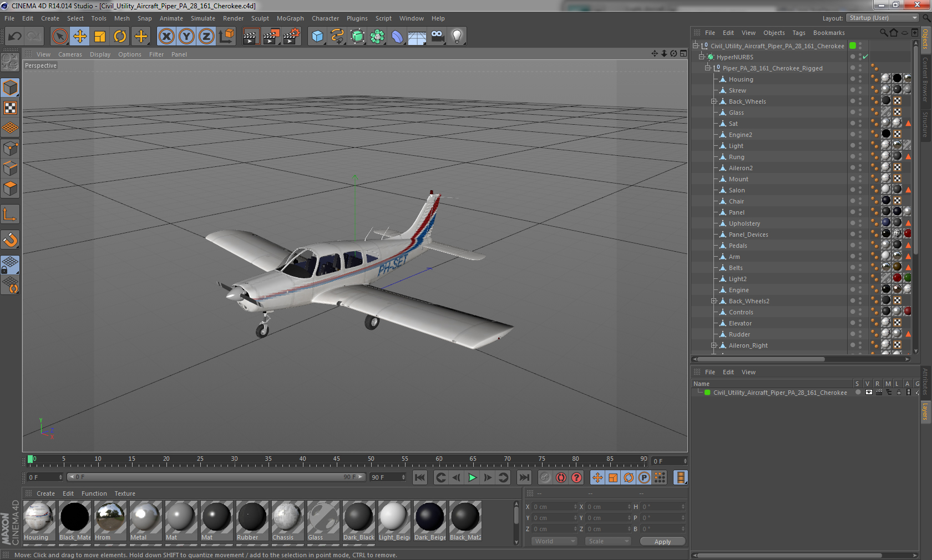The width and height of the screenshot is (932, 560).
Task: Switch the coordinate system icon
Action: [x=227, y=37]
